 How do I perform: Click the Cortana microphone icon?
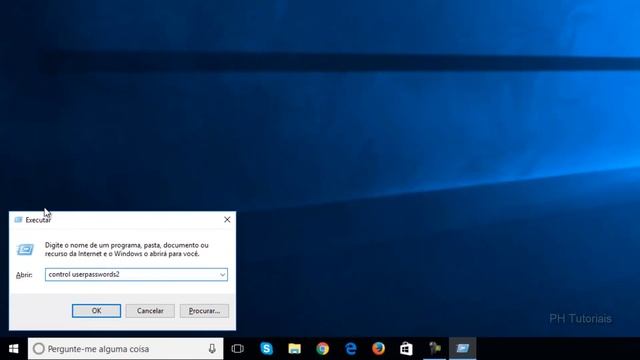pos(212,349)
